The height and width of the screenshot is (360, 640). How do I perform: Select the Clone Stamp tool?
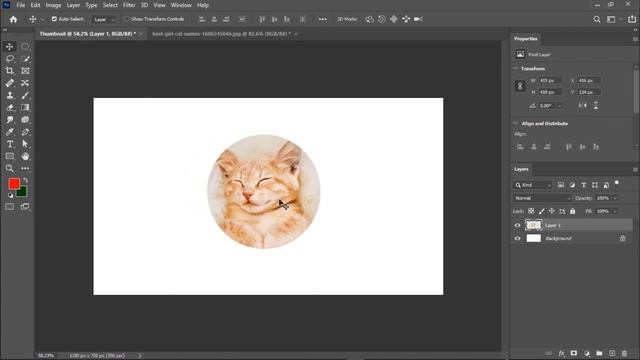pyautogui.click(x=9, y=96)
